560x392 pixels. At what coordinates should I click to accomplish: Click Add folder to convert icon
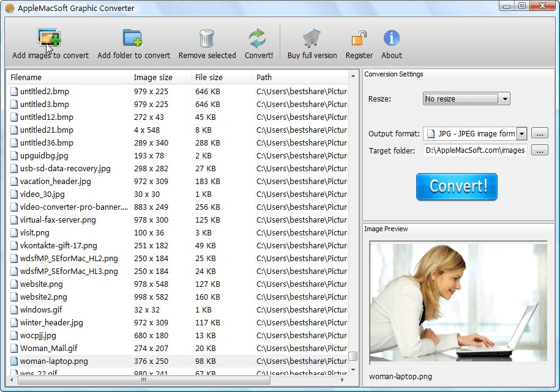pyautogui.click(x=133, y=39)
